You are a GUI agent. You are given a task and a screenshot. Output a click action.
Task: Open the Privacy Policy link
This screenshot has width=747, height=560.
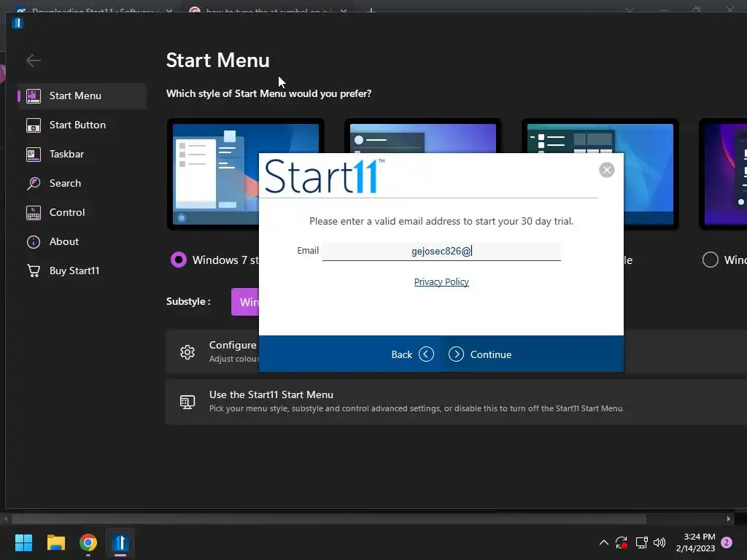[441, 282]
